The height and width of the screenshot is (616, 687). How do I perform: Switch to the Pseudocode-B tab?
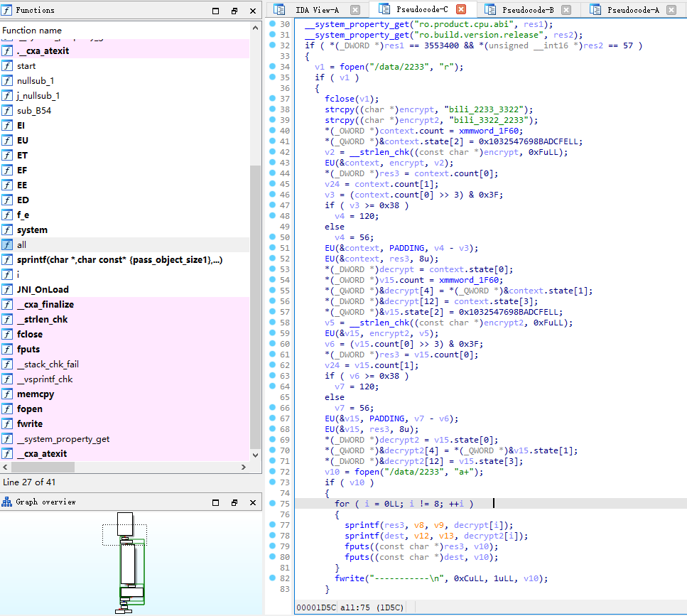(x=527, y=10)
